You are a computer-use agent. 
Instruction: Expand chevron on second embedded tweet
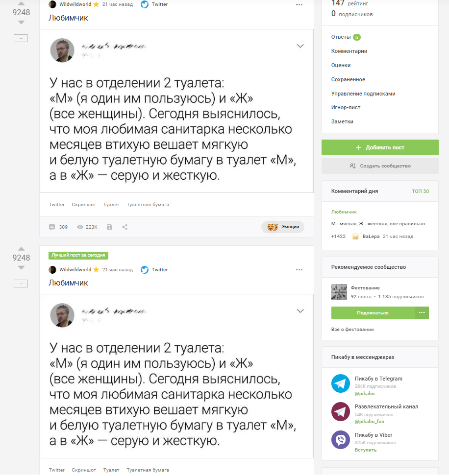(300, 310)
